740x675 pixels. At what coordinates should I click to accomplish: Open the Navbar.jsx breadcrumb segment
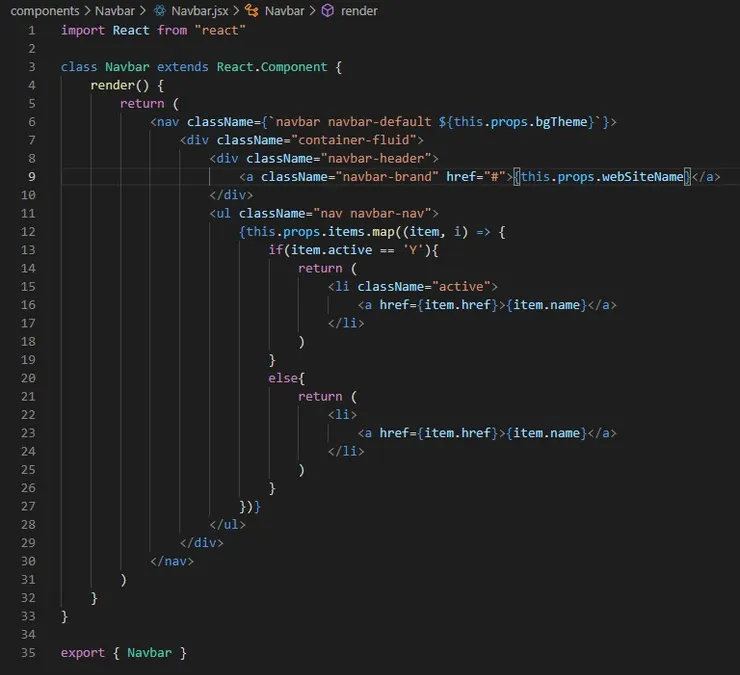pos(200,10)
